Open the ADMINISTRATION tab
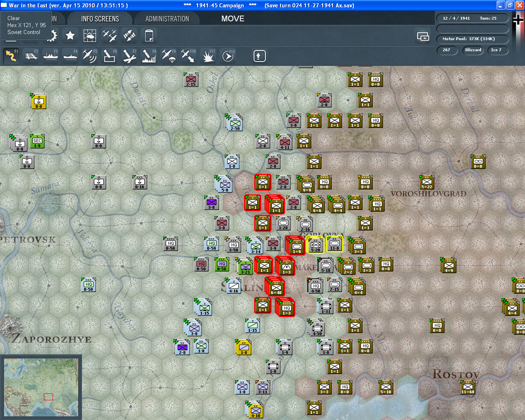The width and height of the screenshot is (525, 420). click(x=167, y=19)
